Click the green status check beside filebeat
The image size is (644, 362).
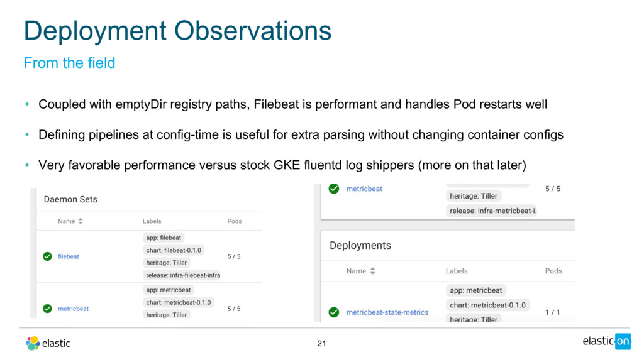[47, 256]
